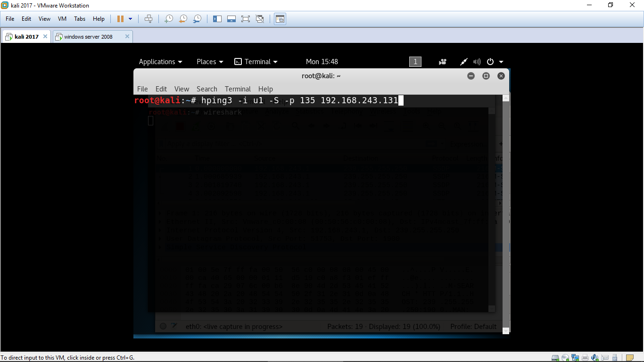
Task: Switch to the windows server 2008 tab
Action: [x=88, y=37]
